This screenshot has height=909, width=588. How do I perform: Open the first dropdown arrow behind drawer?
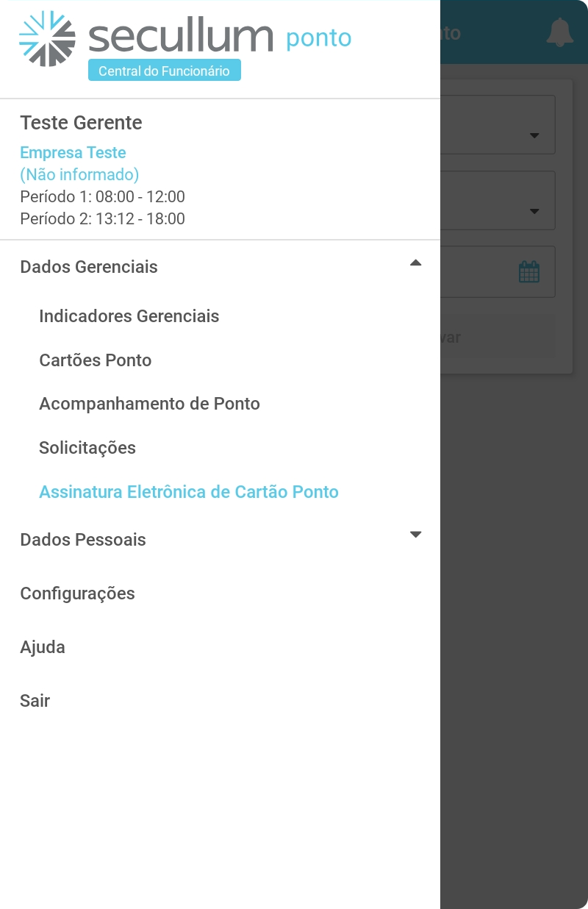534,135
